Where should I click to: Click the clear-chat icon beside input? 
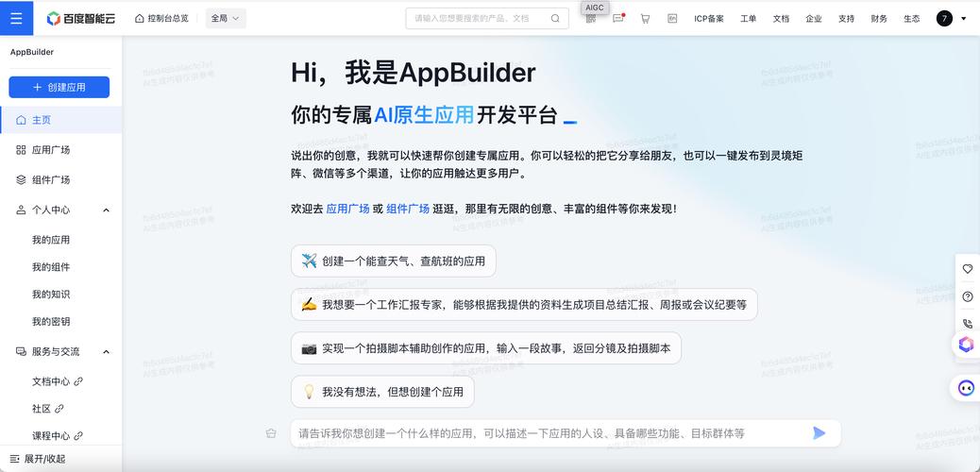(271, 433)
